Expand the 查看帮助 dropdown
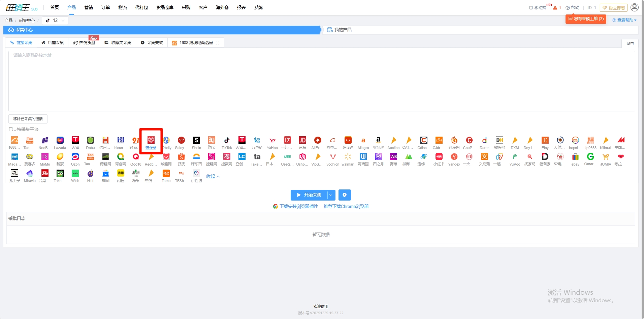Viewport: 644px width, 319px height. tap(624, 20)
